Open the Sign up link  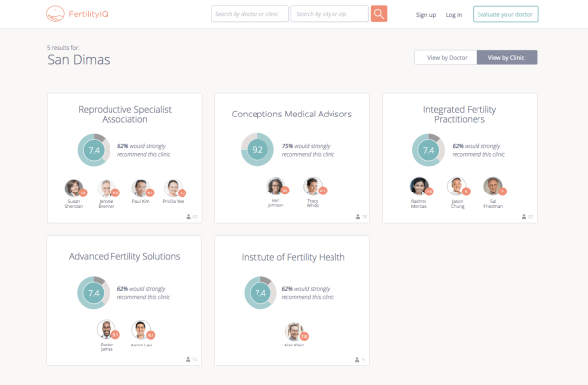coord(426,15)
